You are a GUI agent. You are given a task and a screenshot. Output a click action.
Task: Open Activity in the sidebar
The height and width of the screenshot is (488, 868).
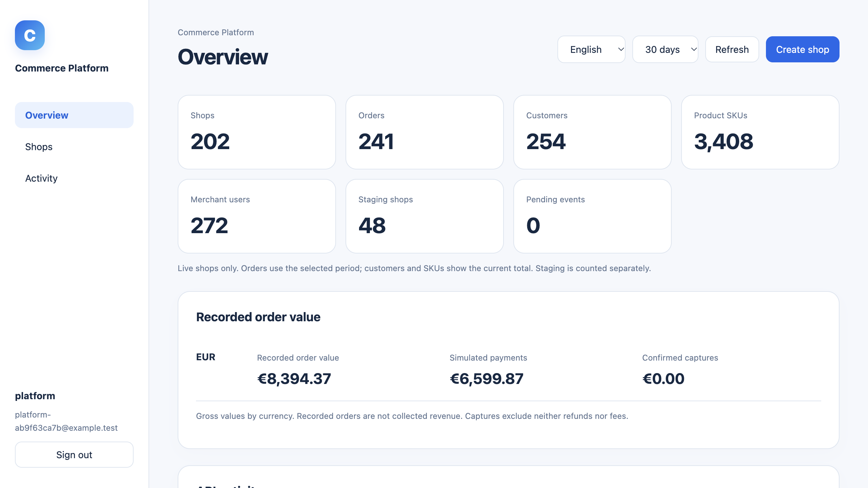coord(74,178)
